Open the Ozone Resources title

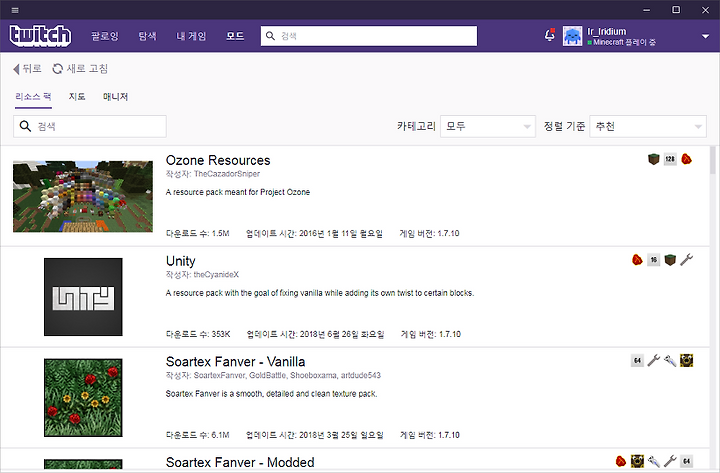point(218,160)
